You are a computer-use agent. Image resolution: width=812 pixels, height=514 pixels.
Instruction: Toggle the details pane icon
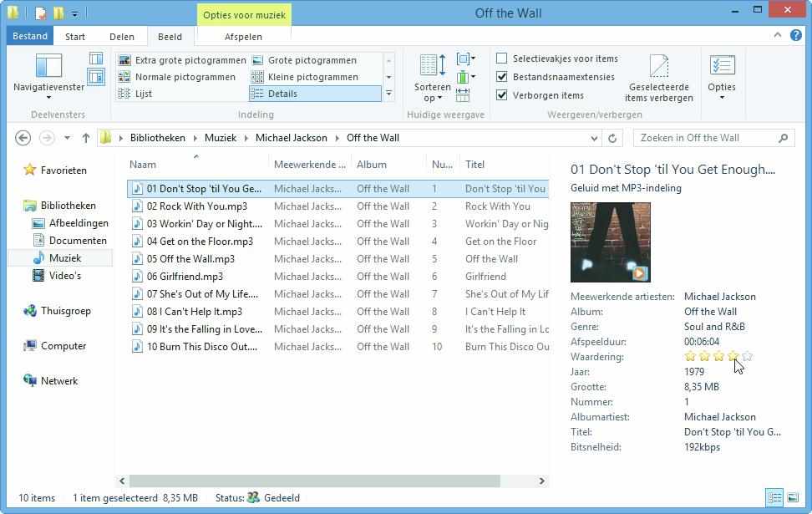(x=96, y=77)
